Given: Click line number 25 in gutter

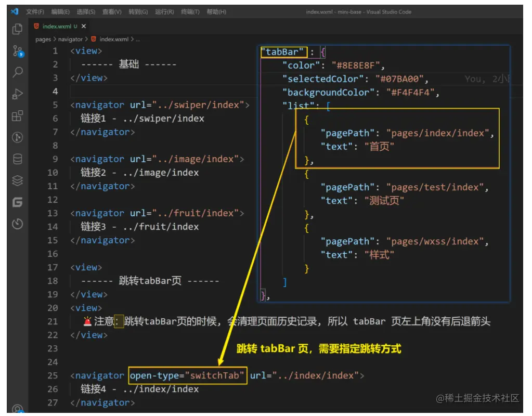Looking at the screenshot, I should 53,375.
